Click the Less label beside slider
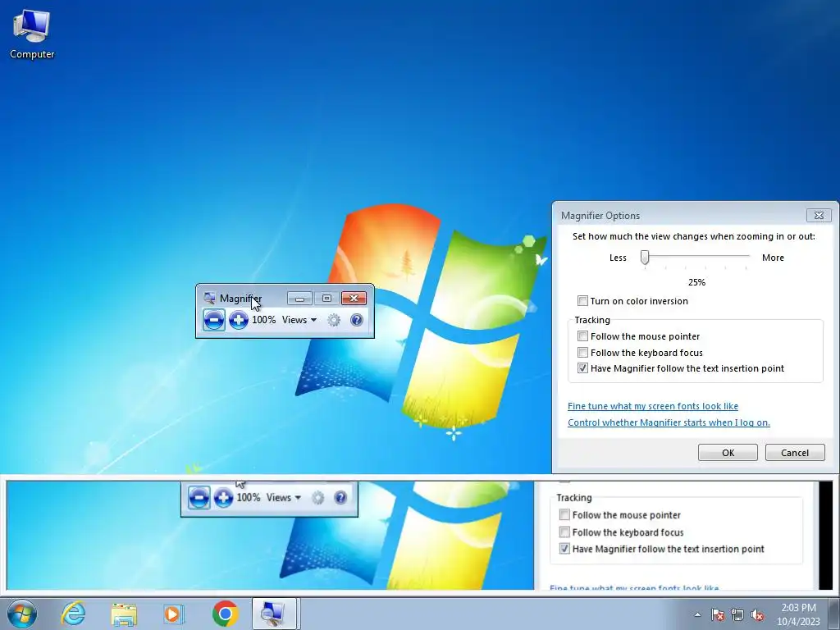This screenshot has width=840, height=630. click(618, 258)
